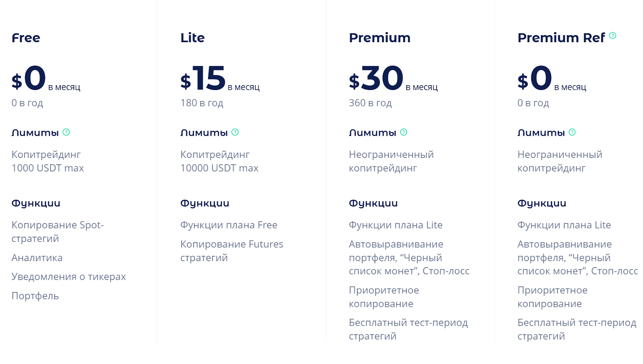
Task: Show the Лимиты tooltip icon in the Premium plan
Action: pos(404,132)
